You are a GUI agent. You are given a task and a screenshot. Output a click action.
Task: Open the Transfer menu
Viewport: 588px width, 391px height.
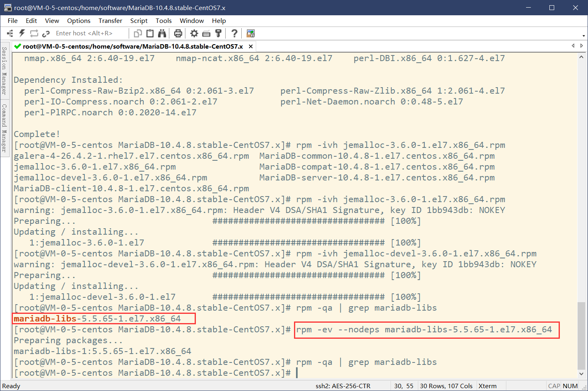(x=111, y=20)
